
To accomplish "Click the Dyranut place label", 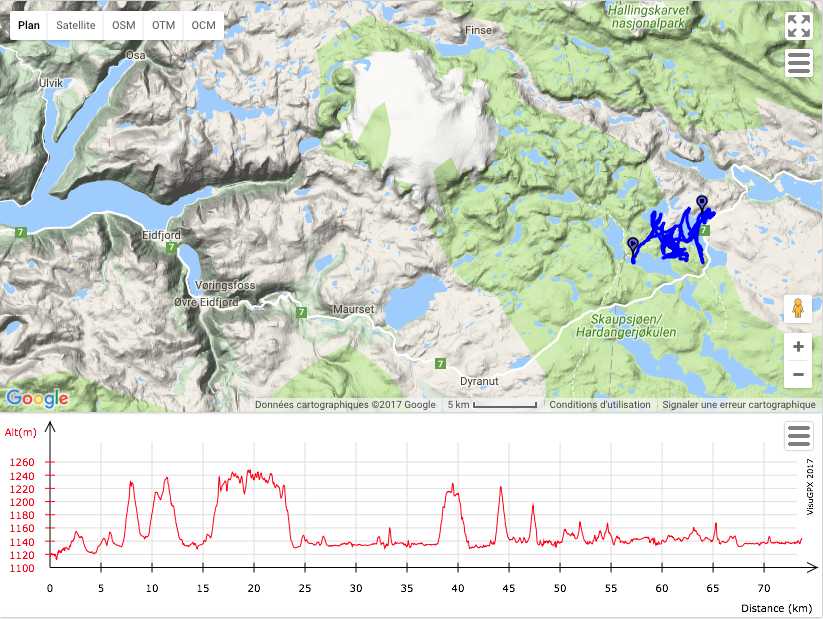I will (479, 381).
